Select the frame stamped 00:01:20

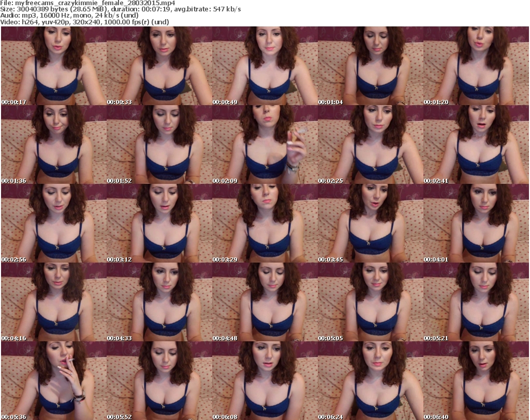coord(476,66)
